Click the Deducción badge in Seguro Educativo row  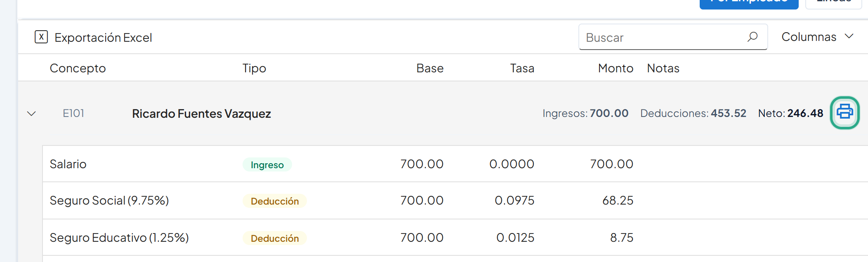274,238
